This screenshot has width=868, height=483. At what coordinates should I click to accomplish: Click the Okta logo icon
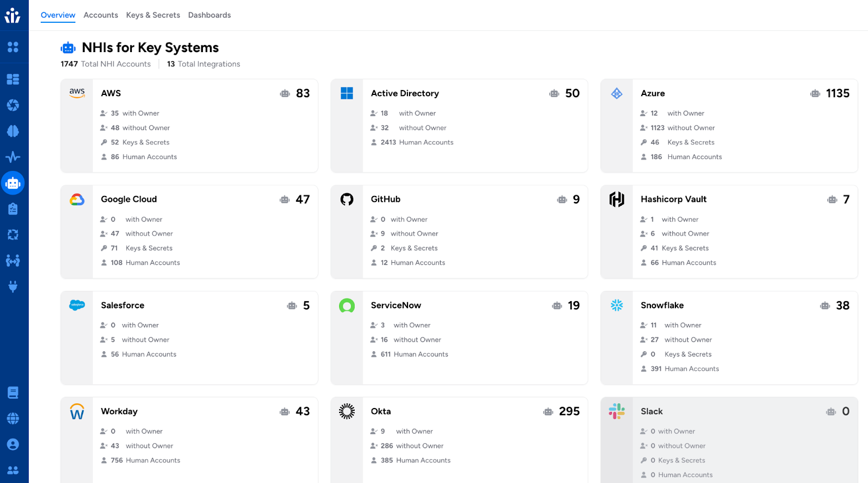(x=347, y=411)
